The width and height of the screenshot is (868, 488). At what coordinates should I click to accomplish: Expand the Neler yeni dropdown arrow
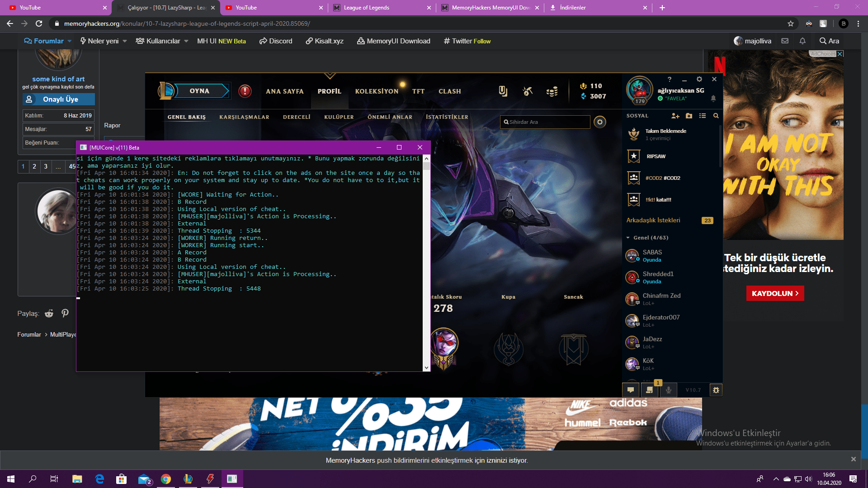(x=125, y=41)
